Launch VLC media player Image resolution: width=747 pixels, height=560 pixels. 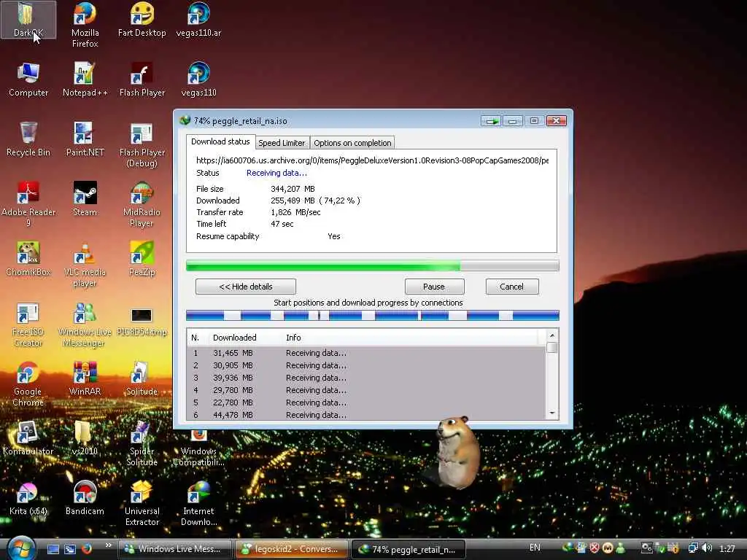[x=85, y=264]
